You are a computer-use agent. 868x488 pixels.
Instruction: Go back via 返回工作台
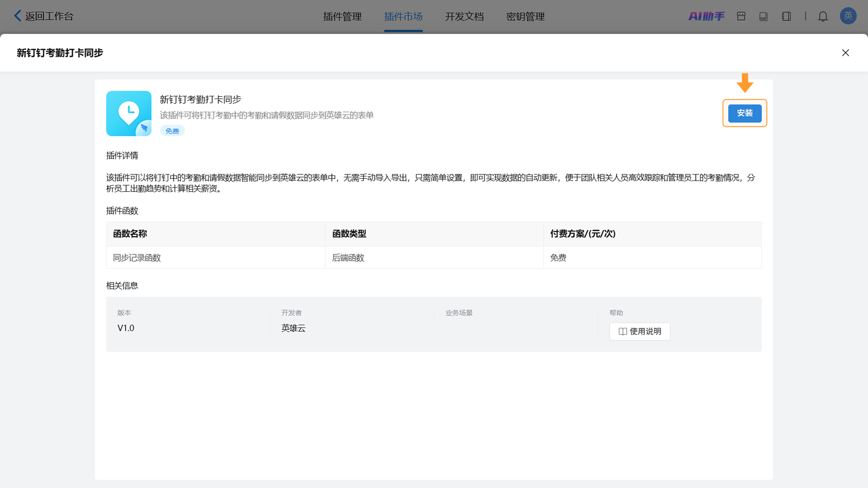(44, 16)
